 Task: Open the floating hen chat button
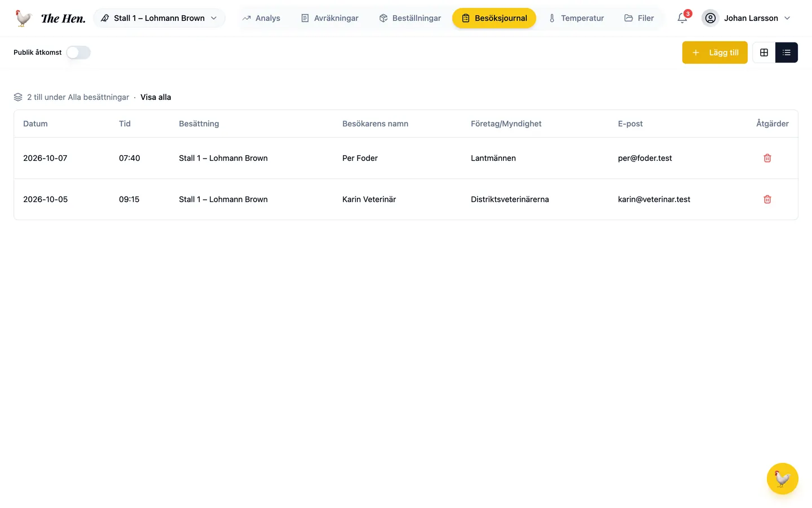pyautogui.click(x=783, y=479)
